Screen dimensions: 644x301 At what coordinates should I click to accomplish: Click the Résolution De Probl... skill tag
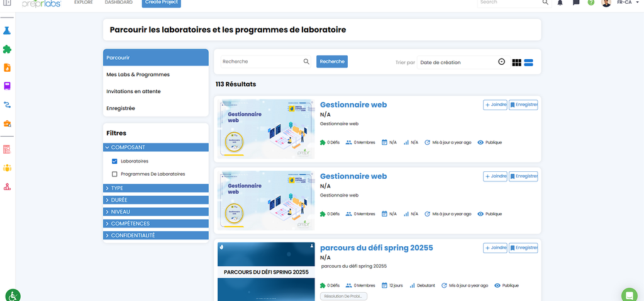(343, 297)
